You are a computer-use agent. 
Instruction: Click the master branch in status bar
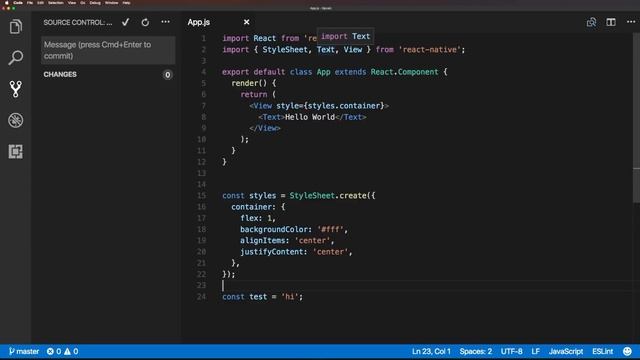(x=24, y=351)
